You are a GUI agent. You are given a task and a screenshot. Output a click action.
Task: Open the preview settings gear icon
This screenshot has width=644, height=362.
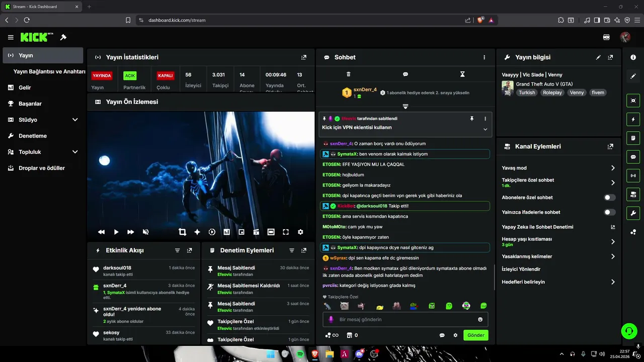point(300,232)
